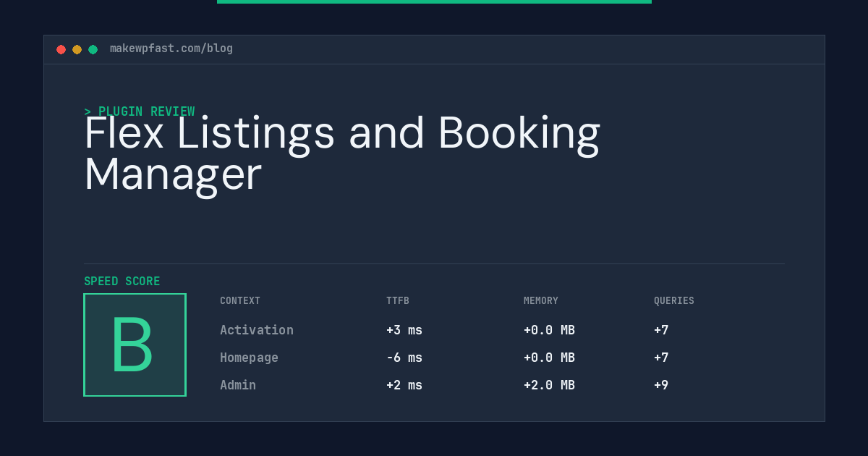Click the Admin TTFB value +2 ms
This screenshot has height=456, width=868.
pos(404,385)
